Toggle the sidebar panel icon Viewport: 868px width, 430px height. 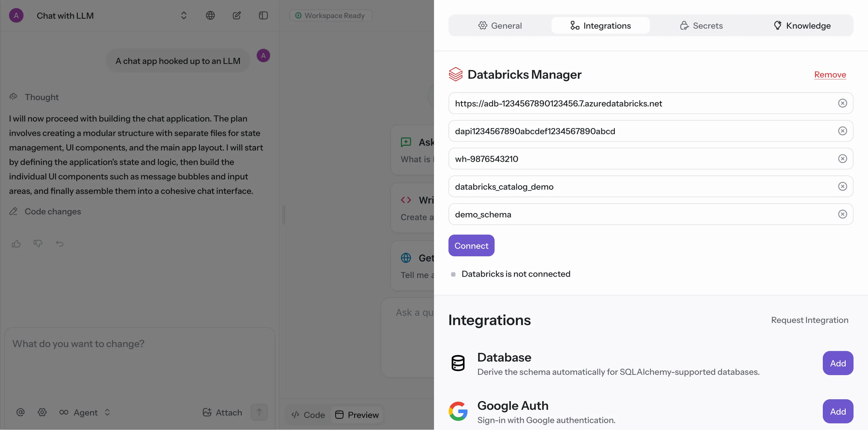(263, 15)
